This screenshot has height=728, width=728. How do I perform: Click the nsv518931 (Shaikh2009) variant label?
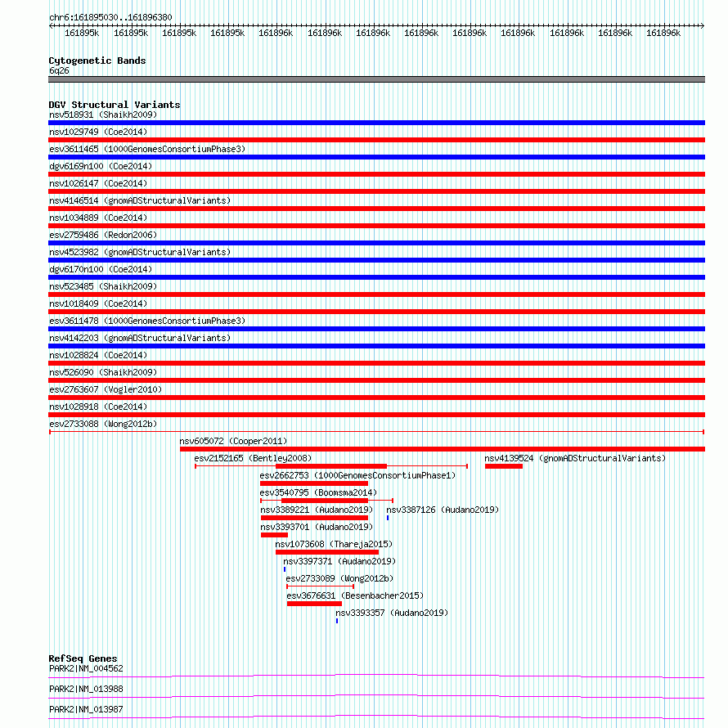point(103,115)
